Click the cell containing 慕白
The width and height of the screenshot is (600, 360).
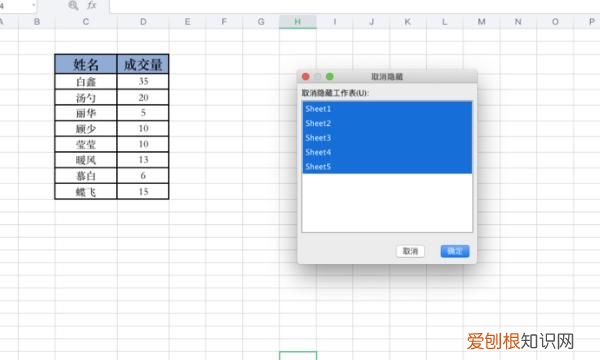(x=86, y=176)
